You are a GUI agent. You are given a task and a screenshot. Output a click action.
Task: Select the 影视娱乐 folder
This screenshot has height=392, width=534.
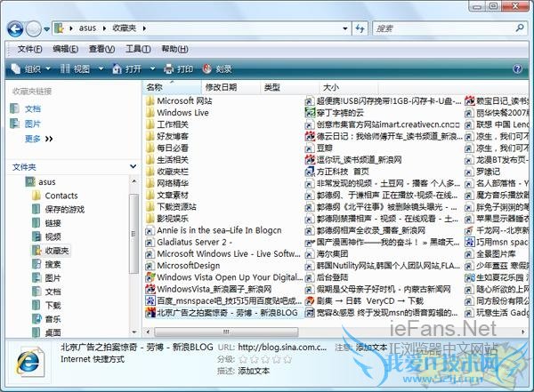pyautogui.click(x=167, y=219)
